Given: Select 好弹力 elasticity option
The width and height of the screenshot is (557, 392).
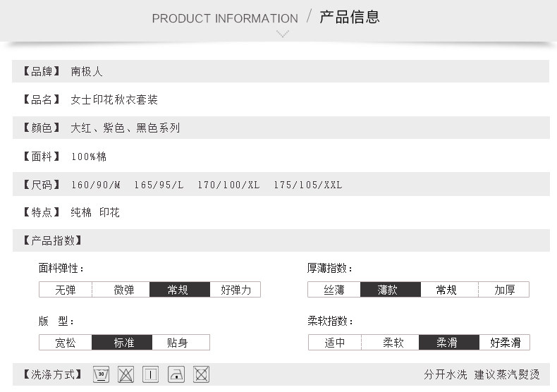Looking at the screenshot, I should 235,290.
